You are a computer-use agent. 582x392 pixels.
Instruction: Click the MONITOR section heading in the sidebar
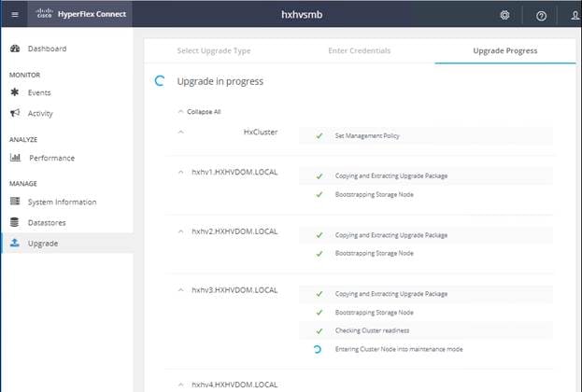click(x=24, y=75)
